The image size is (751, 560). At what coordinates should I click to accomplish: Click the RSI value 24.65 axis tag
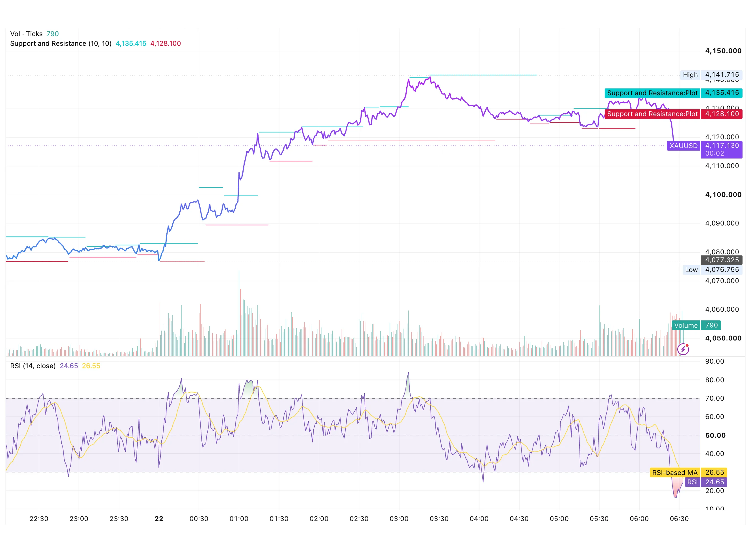coord(714,482)
